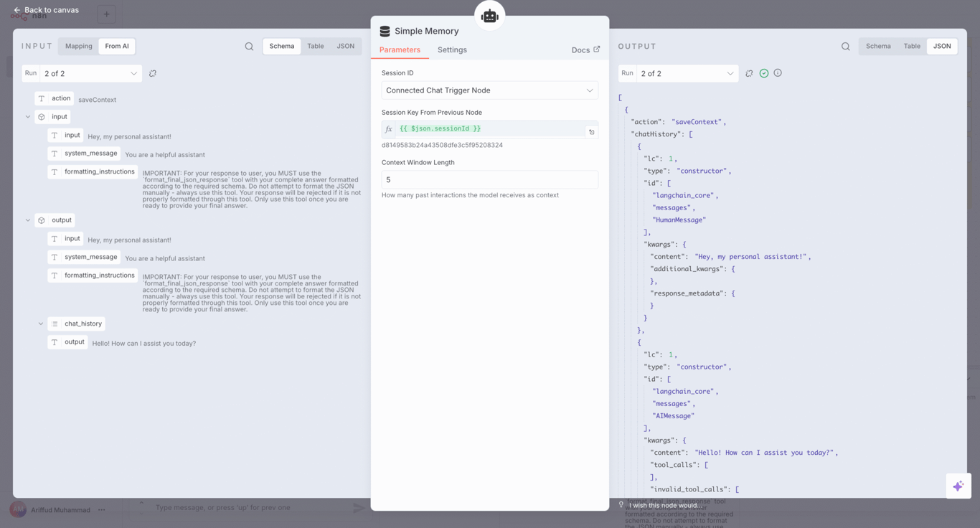The image size is (980, 528).
Task: Open the Settings tab
Action: (452, 50)
